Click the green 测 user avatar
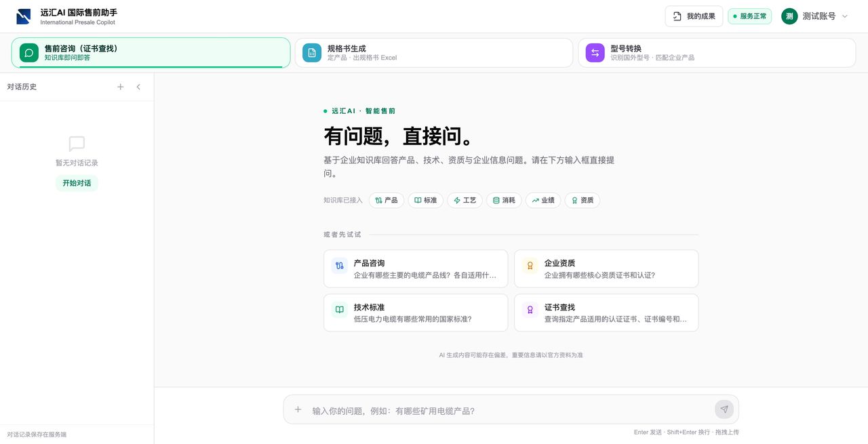The height and width of the screenshot is (444, 868). [x=789, y=16]
